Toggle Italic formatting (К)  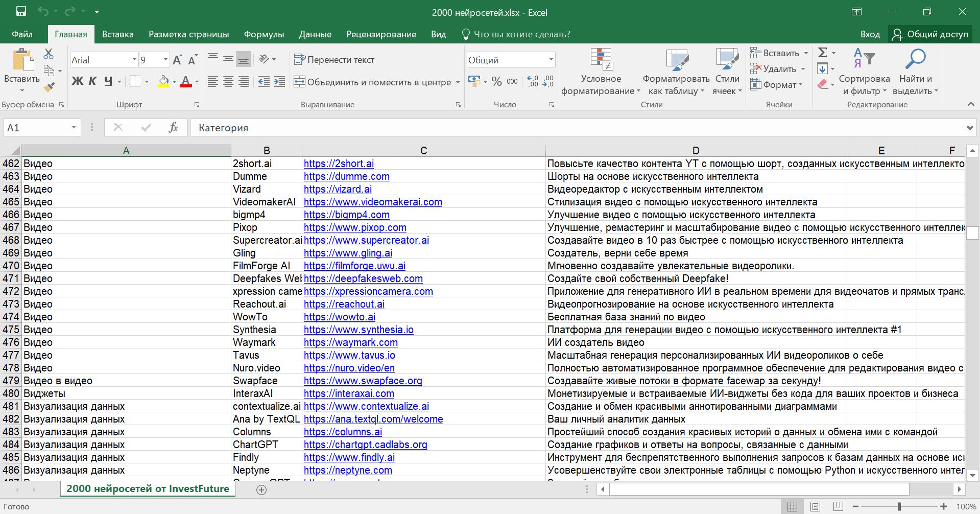92,81
